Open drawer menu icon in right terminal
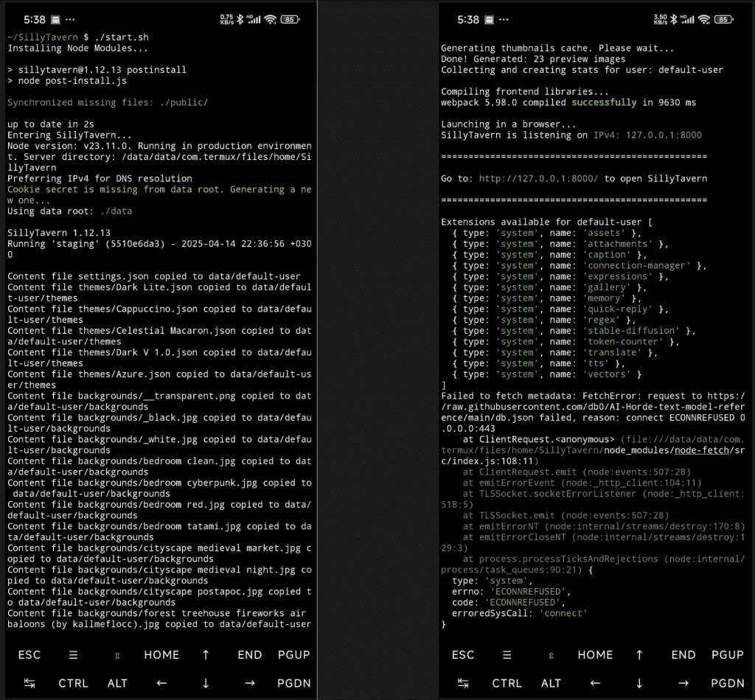Screen dimensions: 755x700 507,654
